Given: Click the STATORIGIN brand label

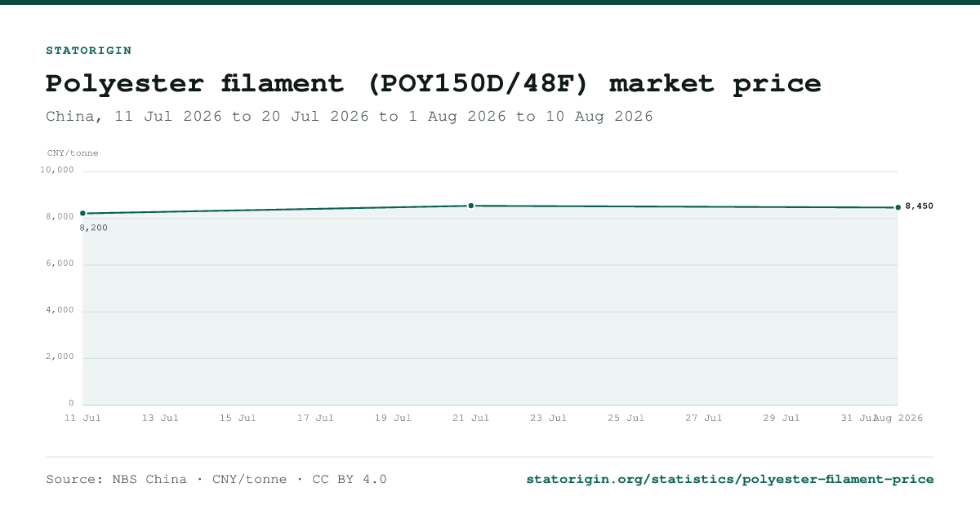Looking at the screenshot, I should (89, 51).
